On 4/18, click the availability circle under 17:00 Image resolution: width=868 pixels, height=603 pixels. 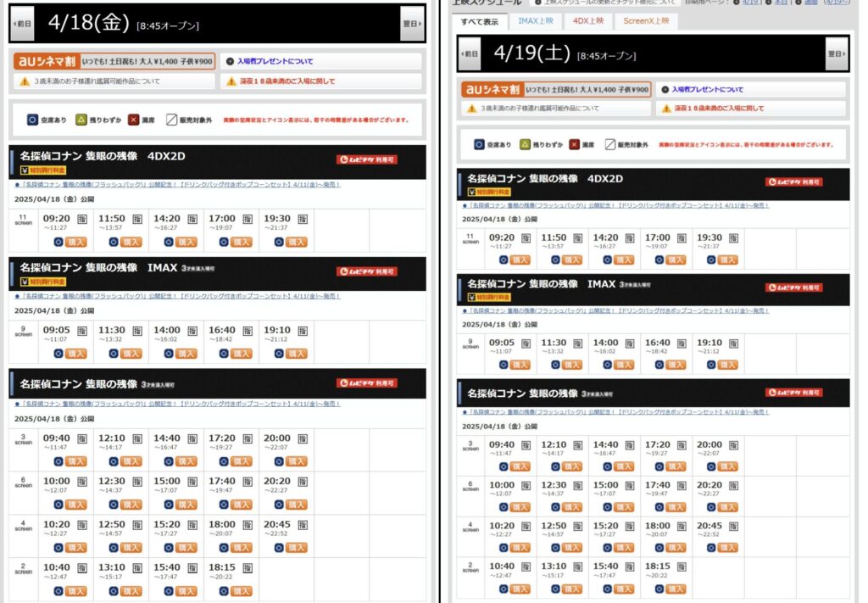coord(224,242)
